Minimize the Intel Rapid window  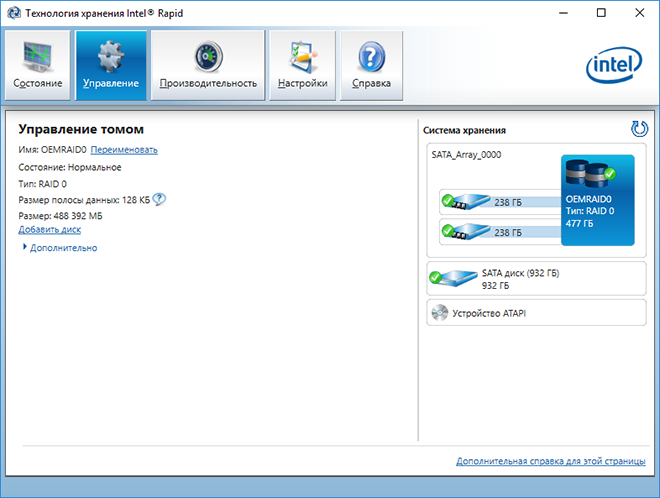[563, 13]
